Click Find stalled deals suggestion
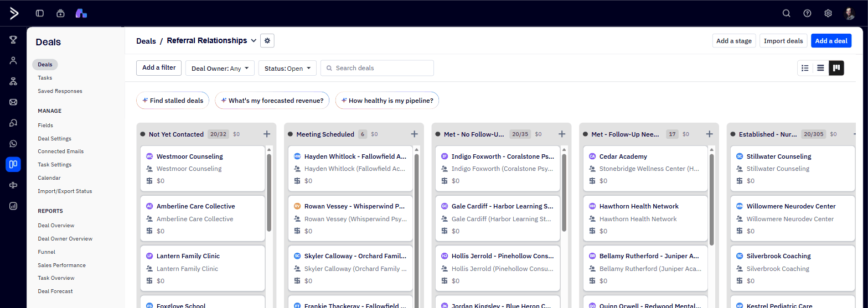The image size is (868, 308). [x=172, y=101]
